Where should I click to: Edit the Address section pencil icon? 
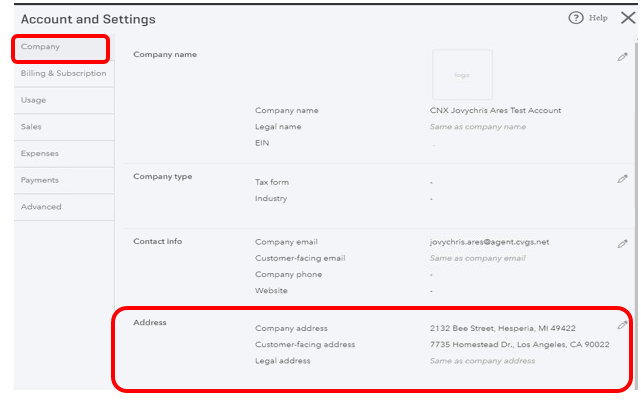(x=622, y=325)
